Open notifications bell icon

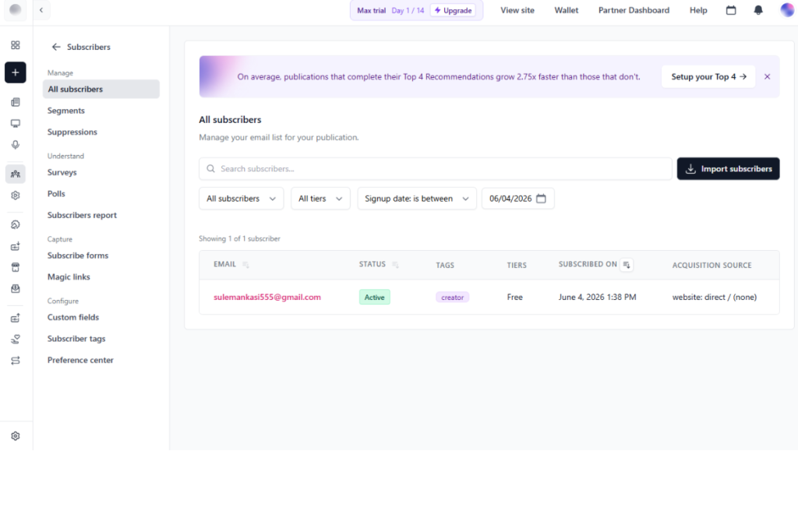tap(757, 10)
